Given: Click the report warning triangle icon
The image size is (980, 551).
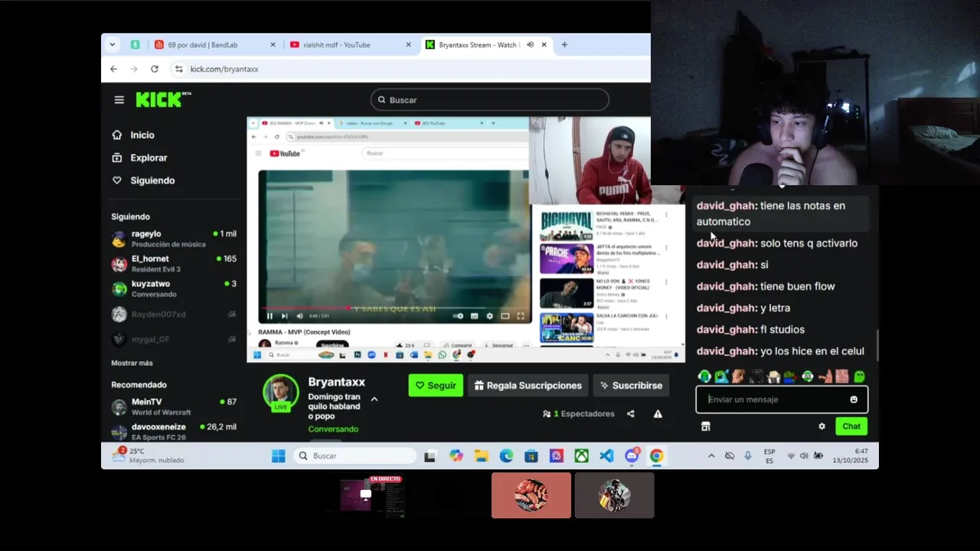Looking at the screenshot, I should [658, 414].
